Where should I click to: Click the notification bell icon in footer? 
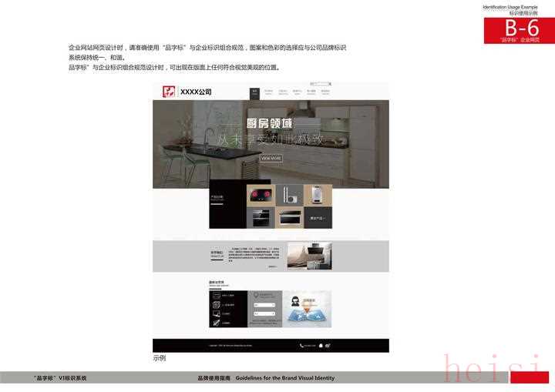321,346
